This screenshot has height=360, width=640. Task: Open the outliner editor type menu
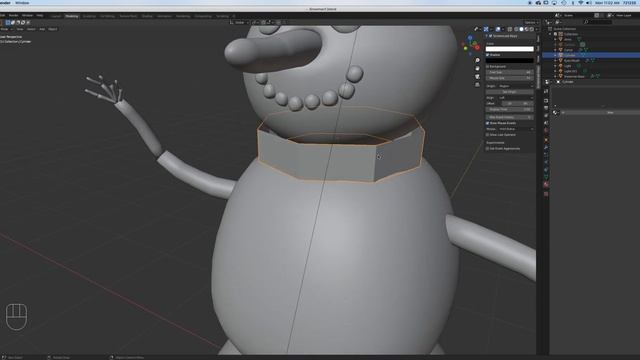[x=547, y=22]
